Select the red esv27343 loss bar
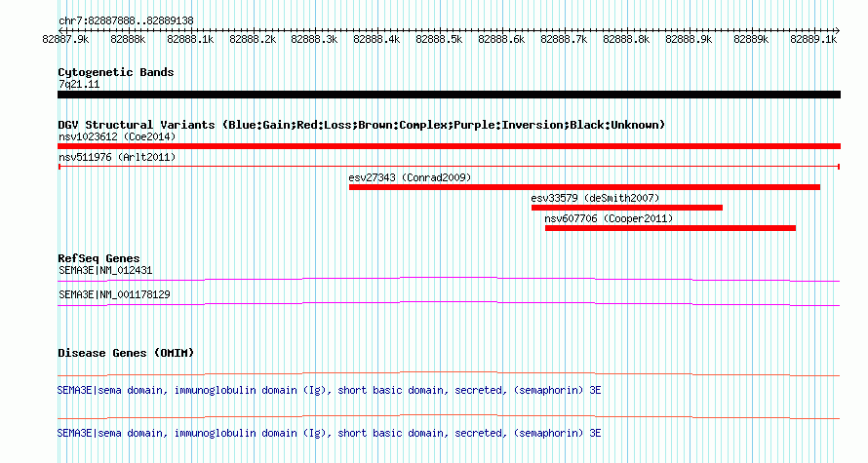This screenshot has height=463, width=868. click(x=584, y=187)
